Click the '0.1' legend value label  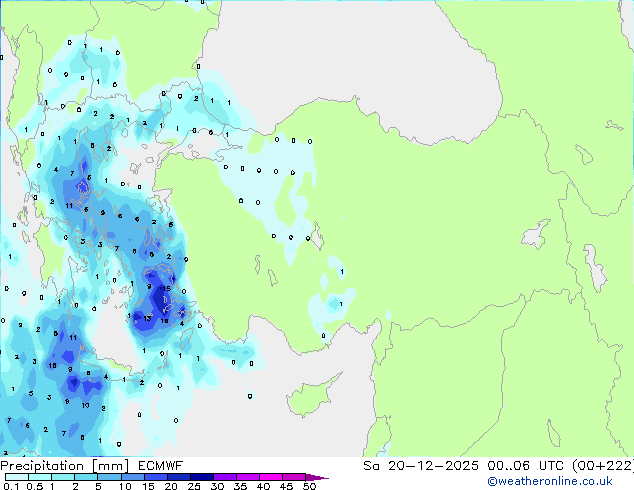pos(11,486)
